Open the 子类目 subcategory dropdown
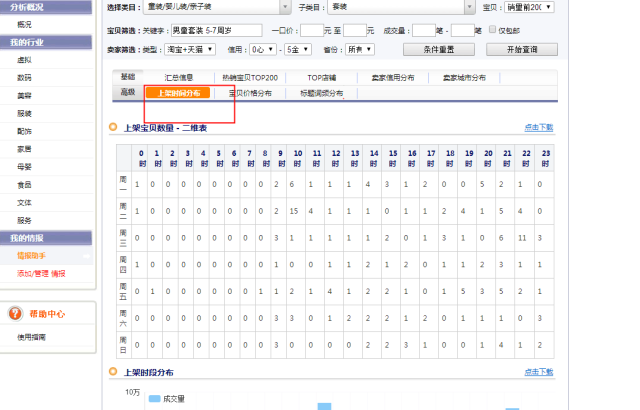Image resolution: width=640 pixels, height=410 pixels. [x=401, y=7]
